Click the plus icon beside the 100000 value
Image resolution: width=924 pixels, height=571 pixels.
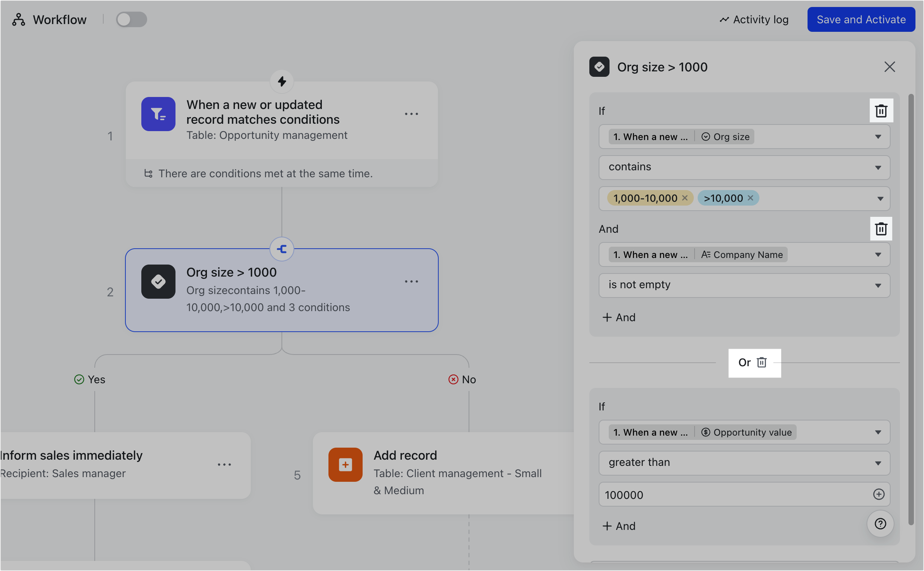(879, 494)
